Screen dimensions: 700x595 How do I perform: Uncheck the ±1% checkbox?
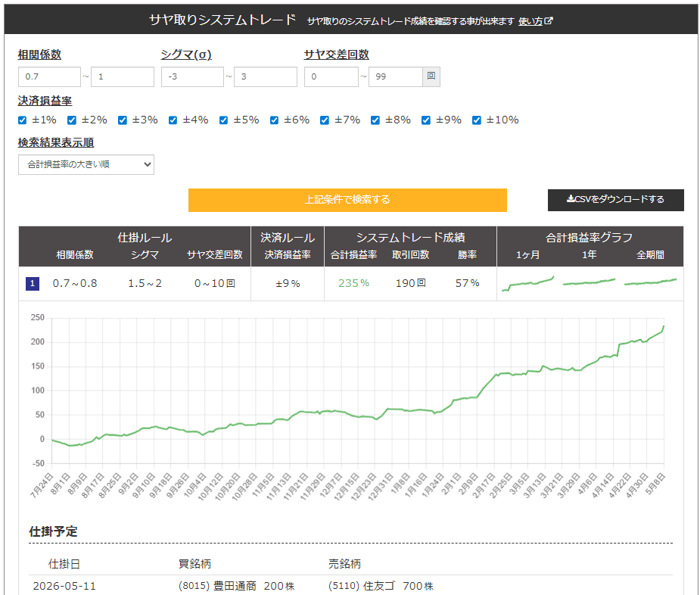[x=22, y=120]
